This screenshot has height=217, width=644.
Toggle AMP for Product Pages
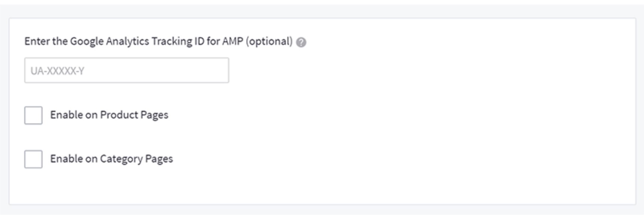(33, 115)
